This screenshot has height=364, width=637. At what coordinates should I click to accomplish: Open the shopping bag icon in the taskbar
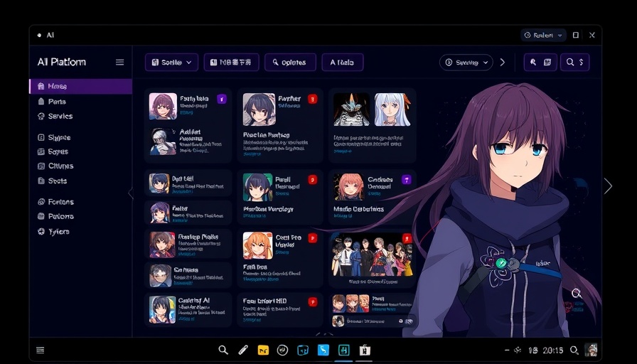coord(365,350)
